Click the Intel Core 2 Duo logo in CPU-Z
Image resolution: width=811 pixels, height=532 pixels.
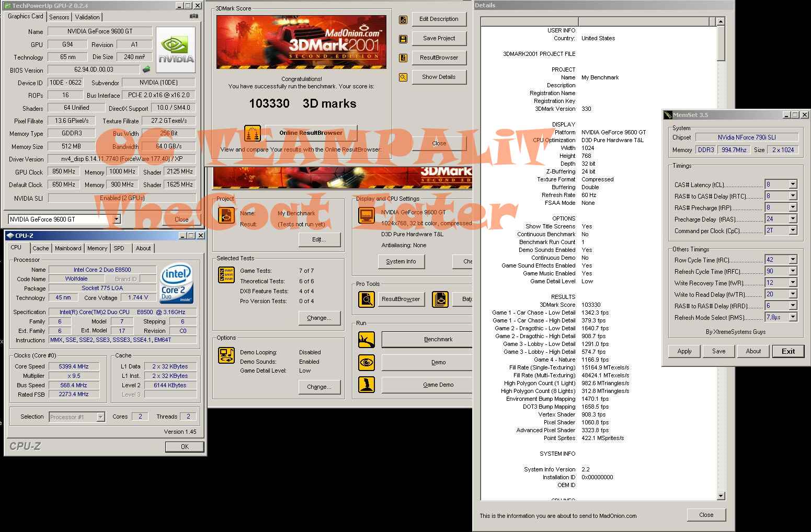(176, 283)
